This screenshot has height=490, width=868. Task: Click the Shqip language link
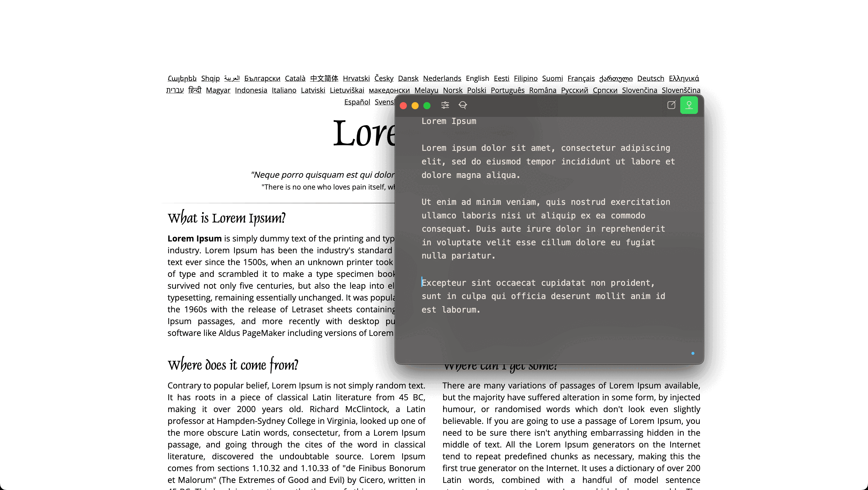(210, 78)
